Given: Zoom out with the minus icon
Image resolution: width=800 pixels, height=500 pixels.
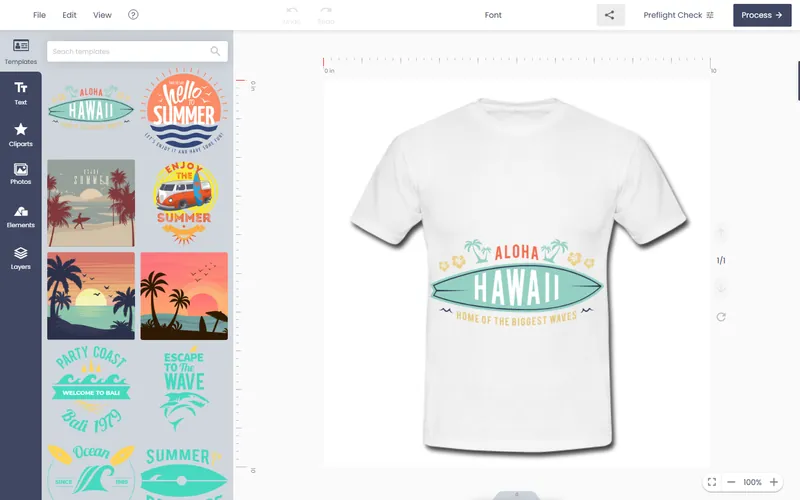Looking at the screenshot, I should point(731,482).
